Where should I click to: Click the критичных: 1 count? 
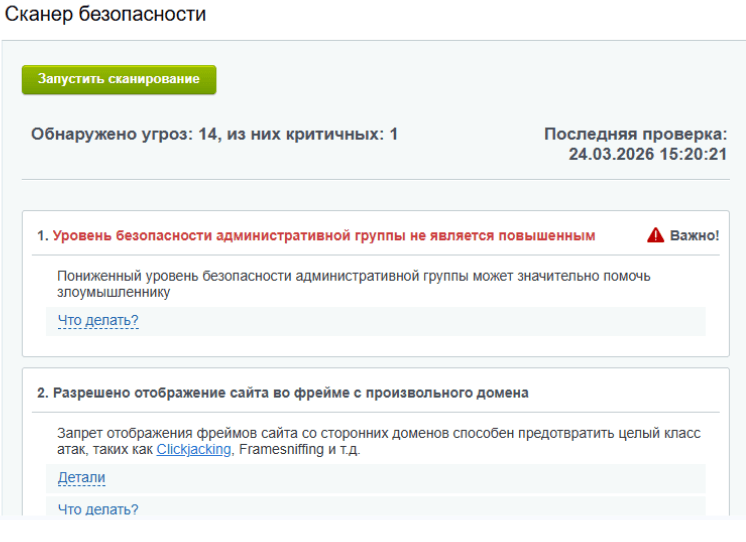[x=342, y=134]
